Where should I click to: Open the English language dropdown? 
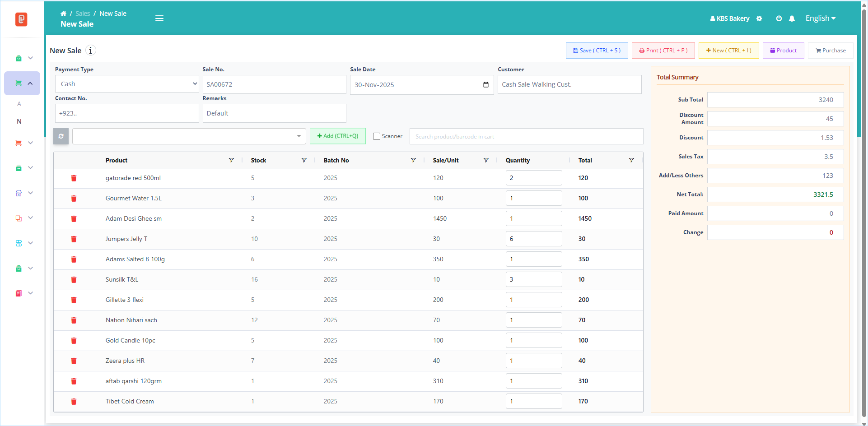[821, 19]
